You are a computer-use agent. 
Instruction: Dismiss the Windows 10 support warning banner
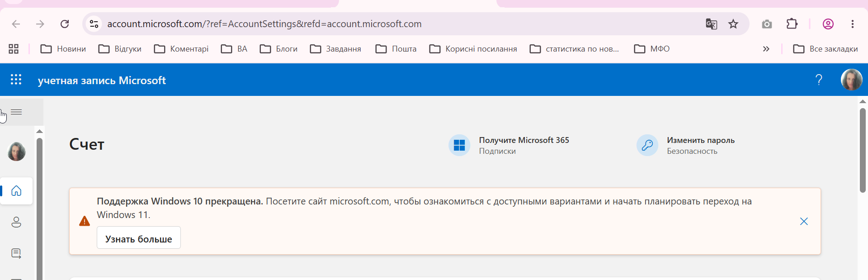tap(804, 221)
